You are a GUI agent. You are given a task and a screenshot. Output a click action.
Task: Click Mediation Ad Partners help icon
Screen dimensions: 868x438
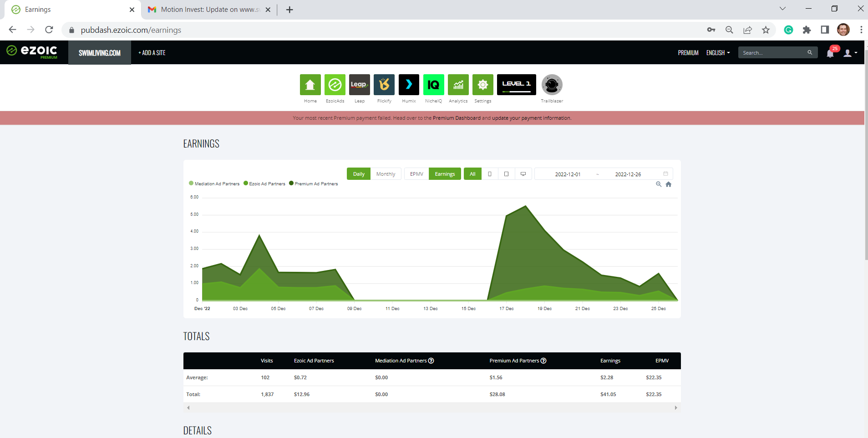pos(431,361)
